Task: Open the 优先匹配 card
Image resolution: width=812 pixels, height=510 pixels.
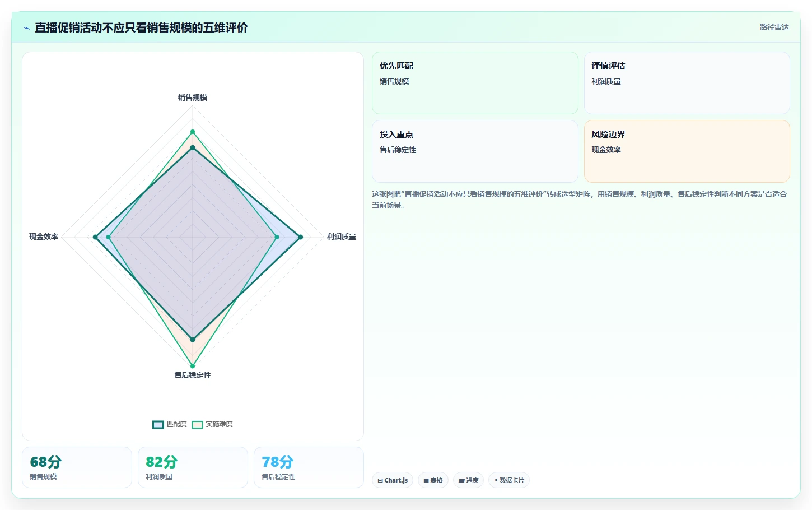Action: pos(475,83)
